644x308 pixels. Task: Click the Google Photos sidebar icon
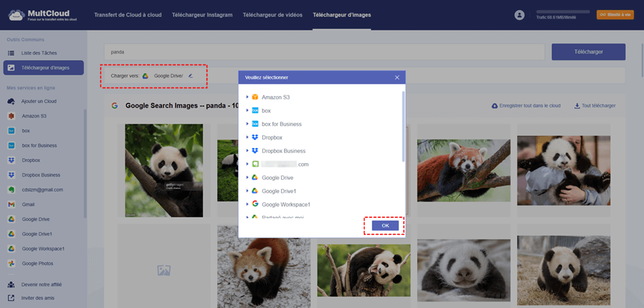pos(12,264)
